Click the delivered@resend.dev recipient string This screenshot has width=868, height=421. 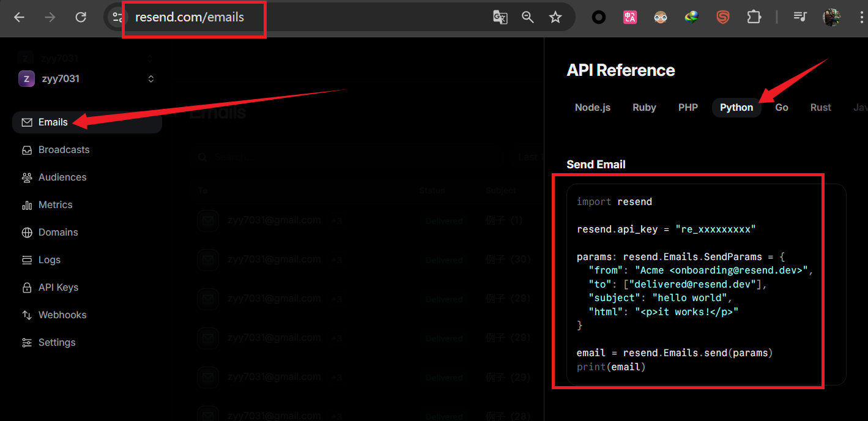pyautogui.click(x=692, y=285)
